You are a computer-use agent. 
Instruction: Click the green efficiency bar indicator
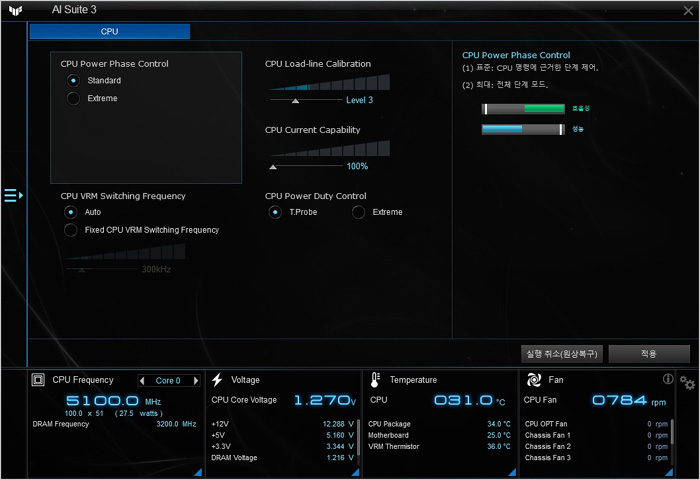coord(523,109)
